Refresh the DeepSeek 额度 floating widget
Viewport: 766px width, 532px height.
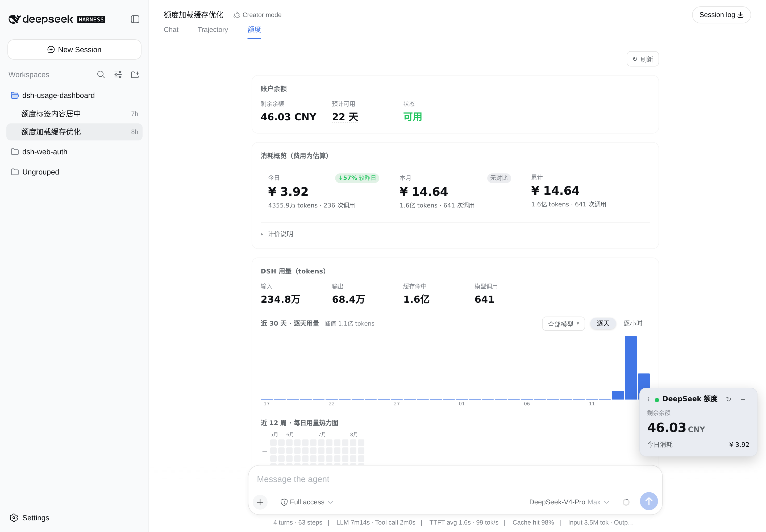(729, 399)
